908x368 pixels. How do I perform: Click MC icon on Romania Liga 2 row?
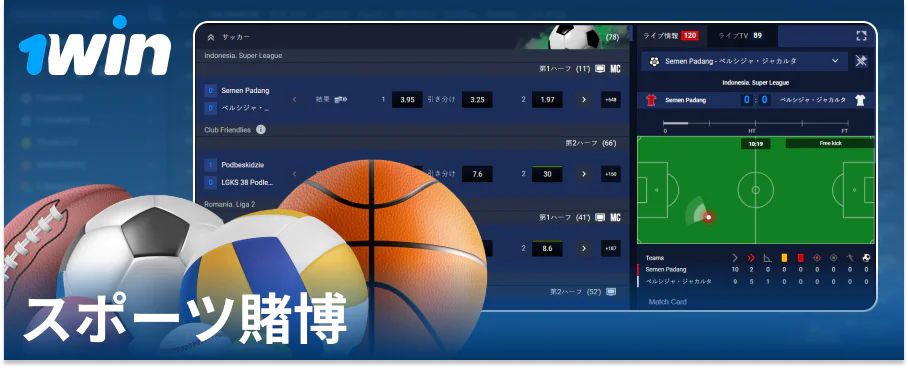click(x=616, y=217)
